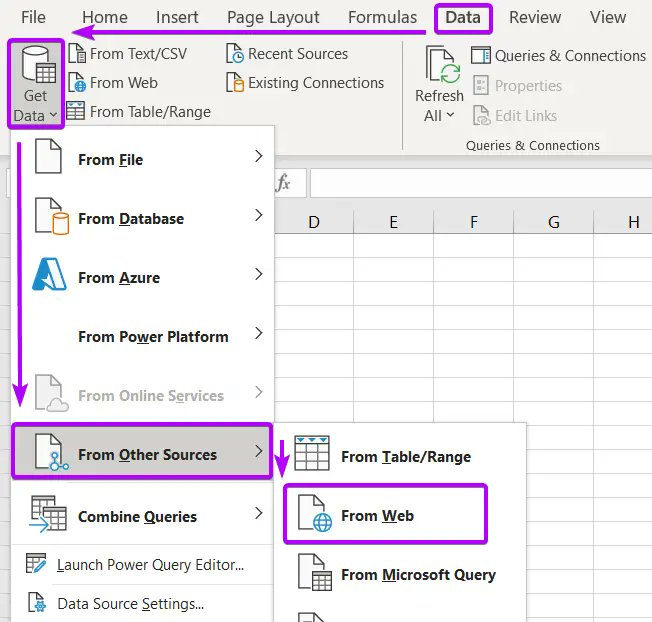
Task: Click the Queries & Connections group label
Action: 533,146
